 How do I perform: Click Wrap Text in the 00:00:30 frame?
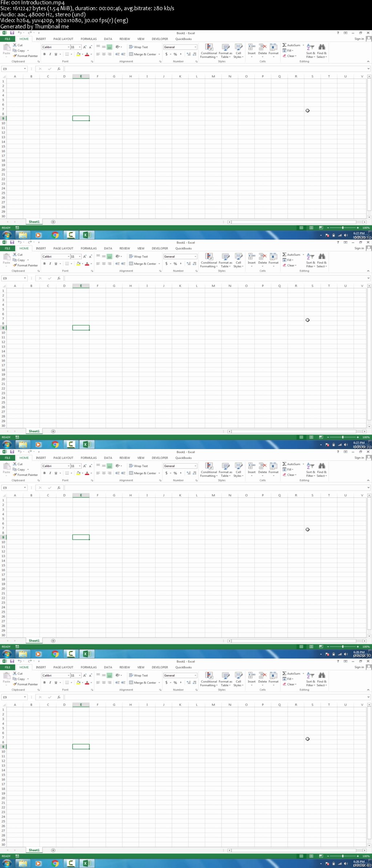pyautogui.click(x=138, y=466)
